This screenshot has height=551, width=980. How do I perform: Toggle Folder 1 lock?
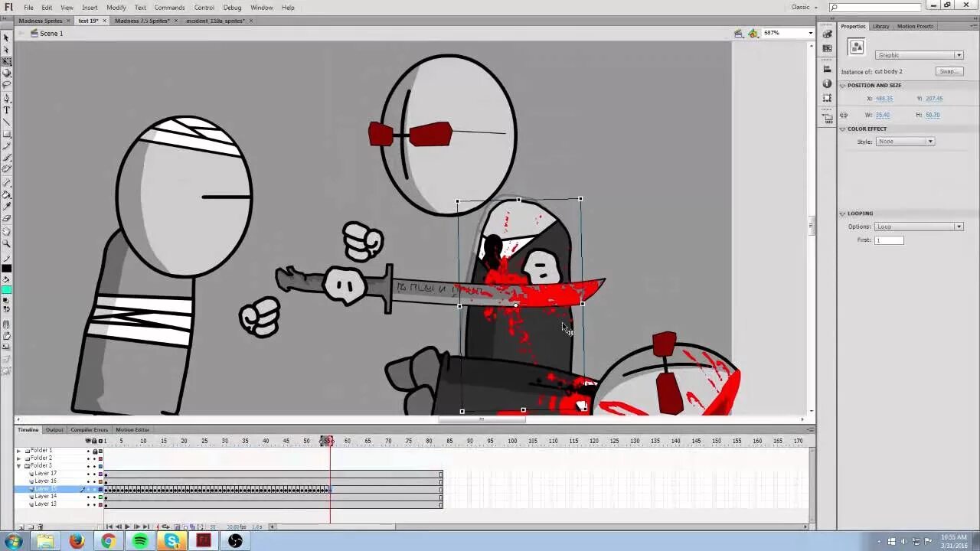pos(94,451)
